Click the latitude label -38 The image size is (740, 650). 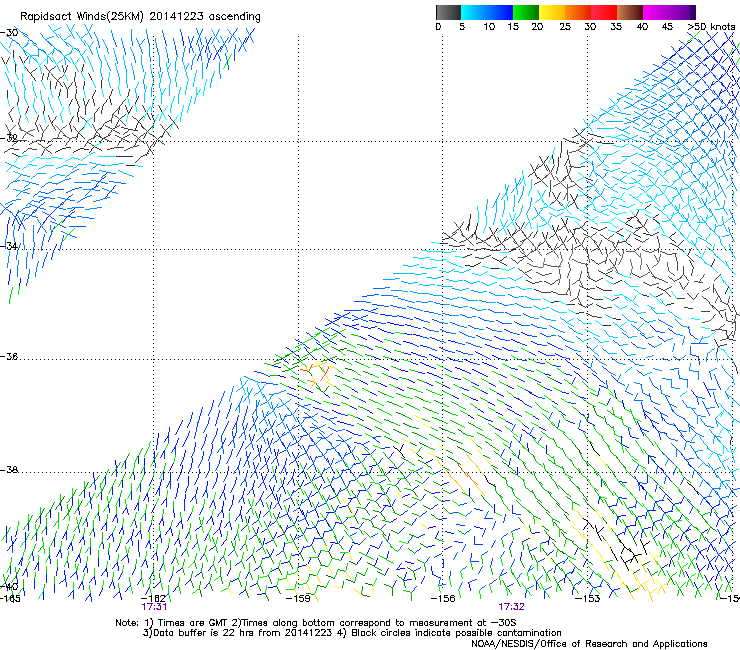tap(9, 470)
